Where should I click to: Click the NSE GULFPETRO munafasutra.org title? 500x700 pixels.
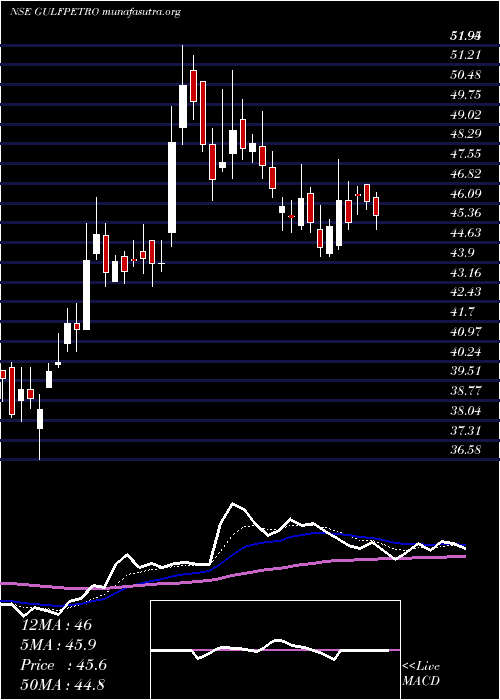pos(95,12)
